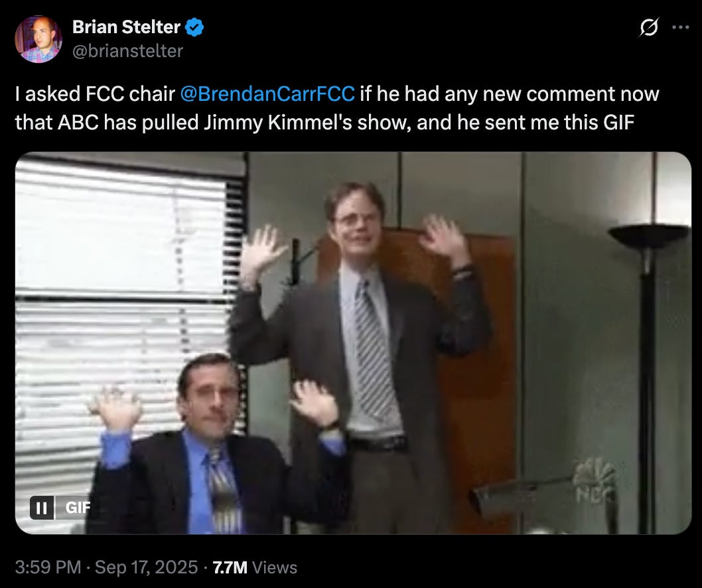Open Brian Stelter's profile picture
702x588 pixels.
pos(38,39)
